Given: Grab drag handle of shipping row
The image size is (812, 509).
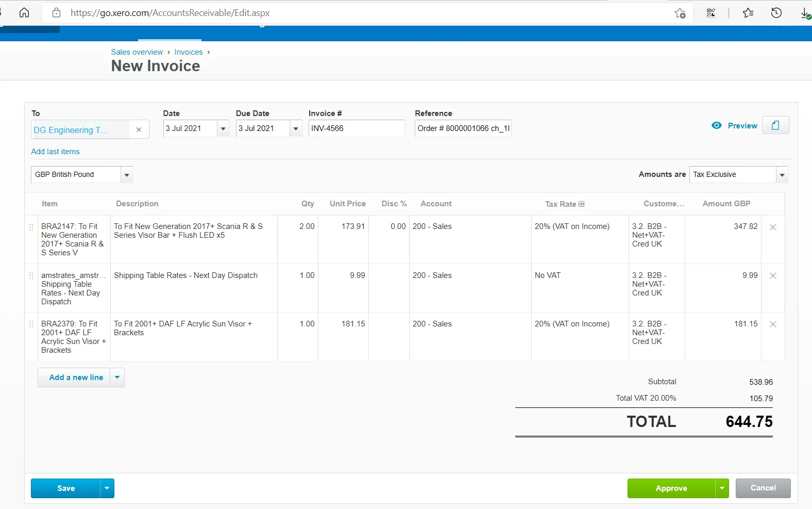Looking at the screenshot, I should pos(31,276).
